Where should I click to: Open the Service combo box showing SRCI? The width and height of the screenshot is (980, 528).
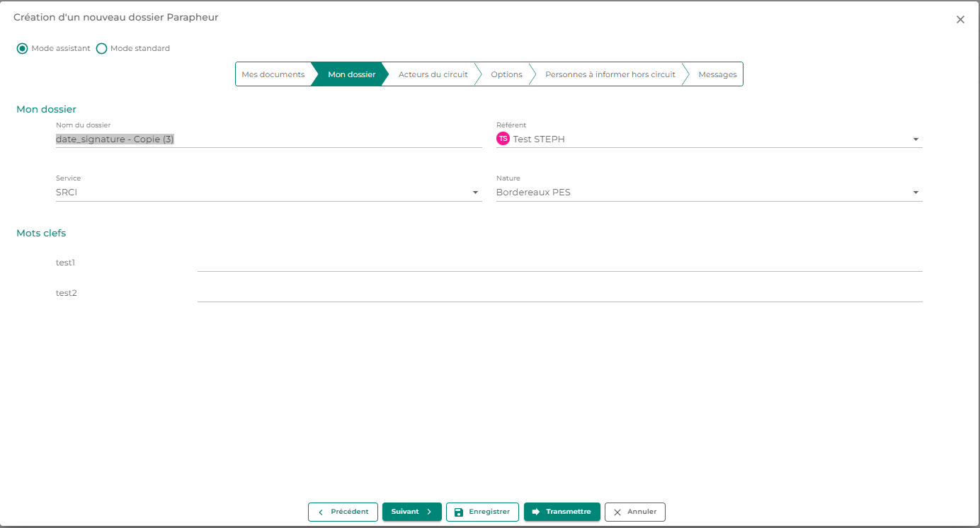[x=269, y=193]
